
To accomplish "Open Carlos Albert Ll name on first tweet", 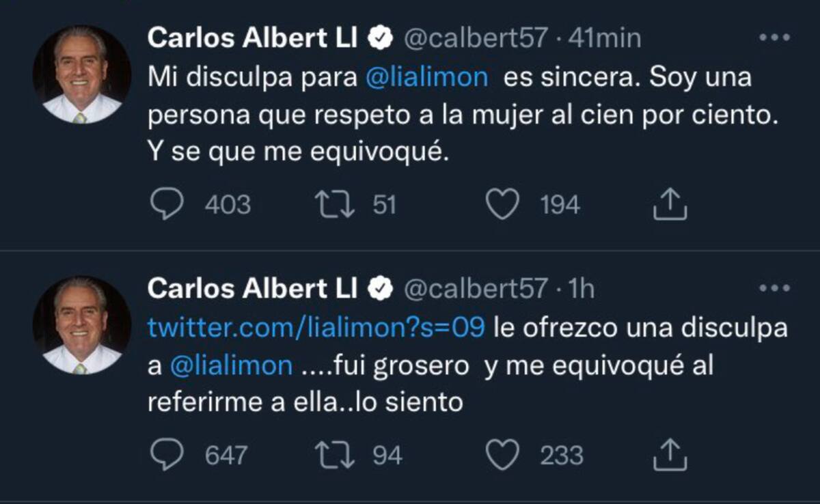I will (x=252, y=39).
